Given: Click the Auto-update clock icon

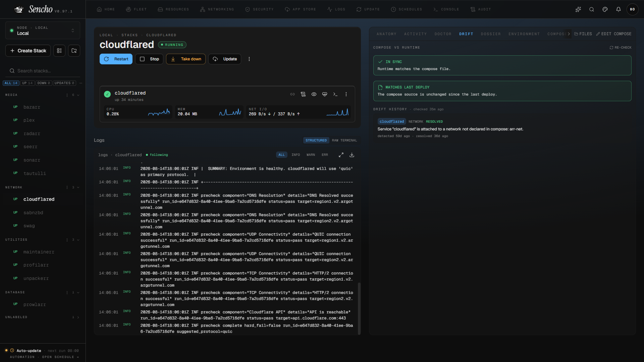Looking at the screenshot, I should click(12, 351).
